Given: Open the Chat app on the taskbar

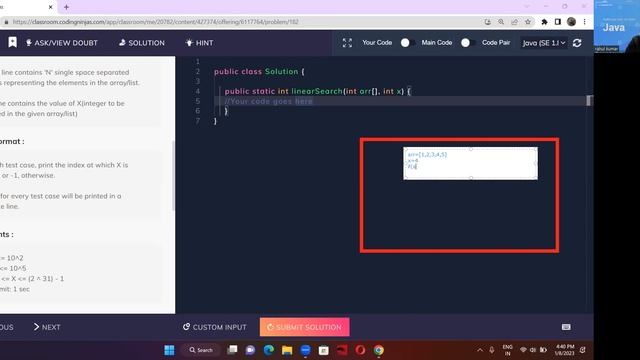Looking at the screenshot, I should pyautogui.click(x=250, y=350).
